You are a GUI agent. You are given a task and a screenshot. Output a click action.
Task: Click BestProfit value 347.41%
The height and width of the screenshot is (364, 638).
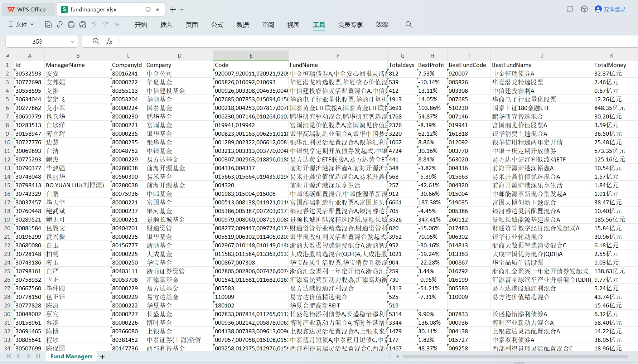pyautogui.click(x=432, y=219)
